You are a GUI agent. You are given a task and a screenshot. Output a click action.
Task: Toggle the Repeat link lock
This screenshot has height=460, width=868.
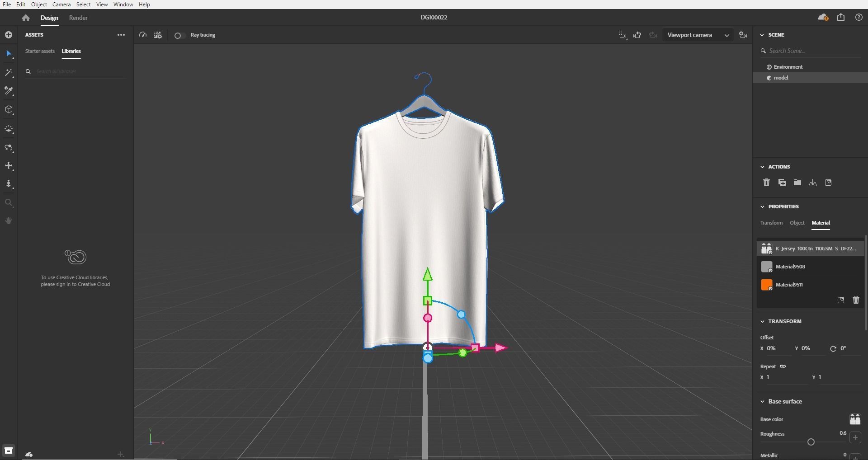(x=783, y=366)
